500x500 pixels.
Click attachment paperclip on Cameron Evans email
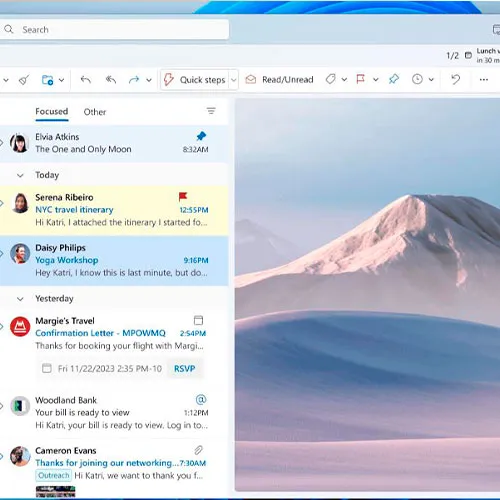[x=199, y=450]
